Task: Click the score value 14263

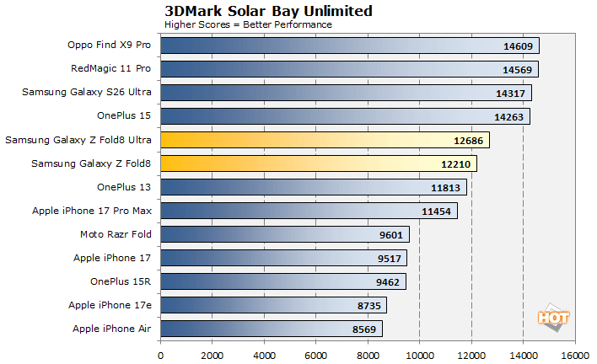Action: click(509, 117)
